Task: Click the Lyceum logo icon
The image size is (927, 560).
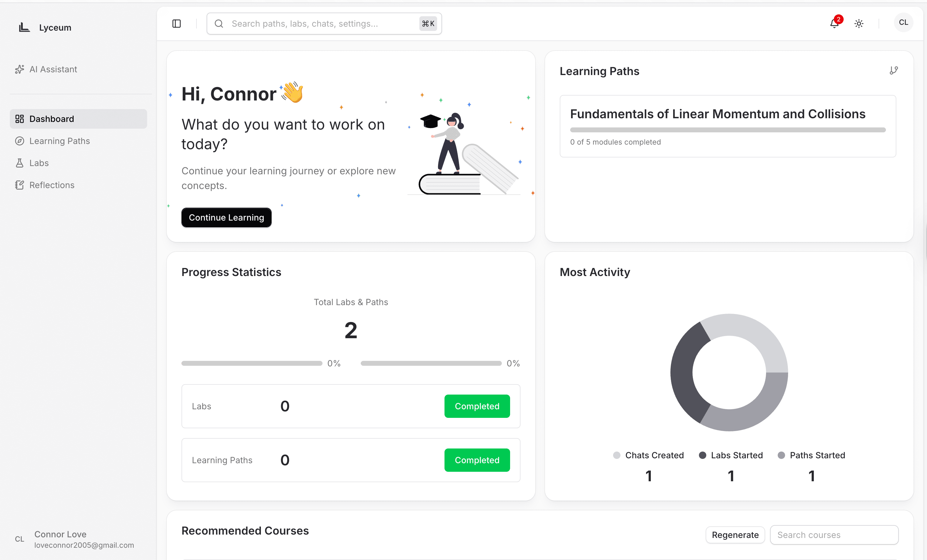Action: (25, 27)
